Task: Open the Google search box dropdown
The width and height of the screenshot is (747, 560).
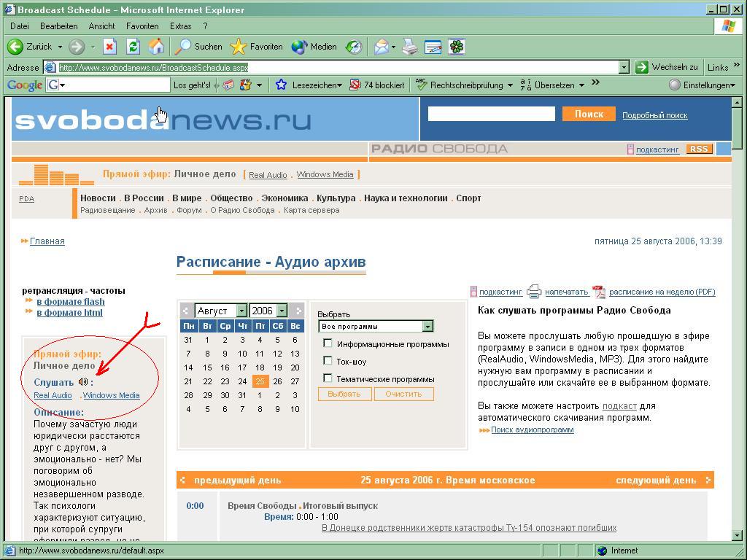Action: tap(63, 86)
